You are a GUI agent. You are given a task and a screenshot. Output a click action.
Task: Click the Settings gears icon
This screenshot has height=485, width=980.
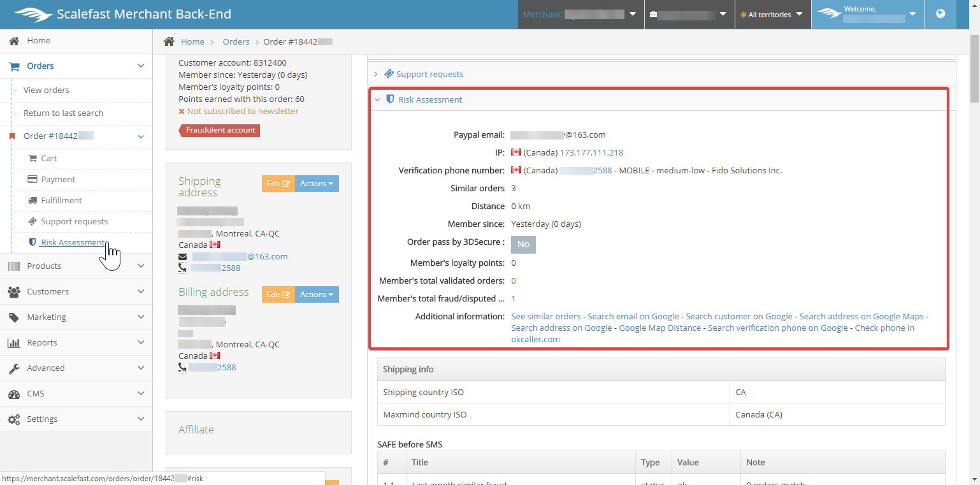14,419
